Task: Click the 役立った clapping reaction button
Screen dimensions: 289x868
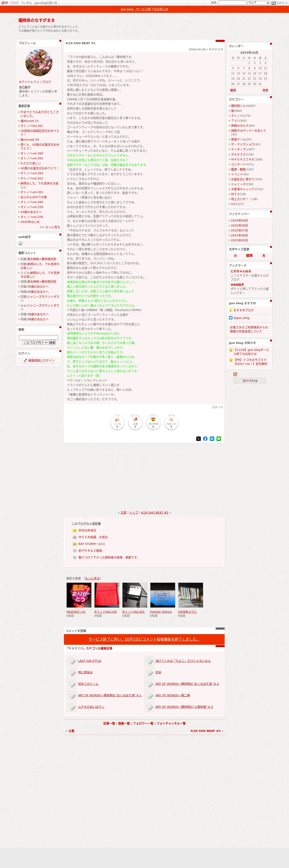Action: pyautogui.click(x=171, y=423)
